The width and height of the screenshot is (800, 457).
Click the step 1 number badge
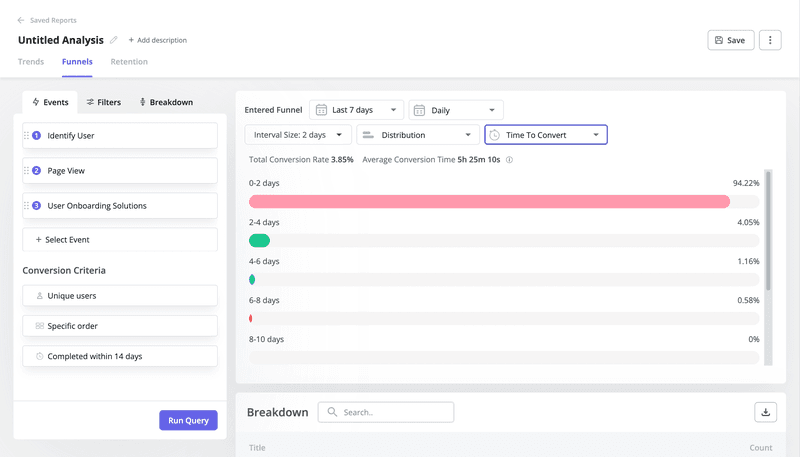click(37, 136)
